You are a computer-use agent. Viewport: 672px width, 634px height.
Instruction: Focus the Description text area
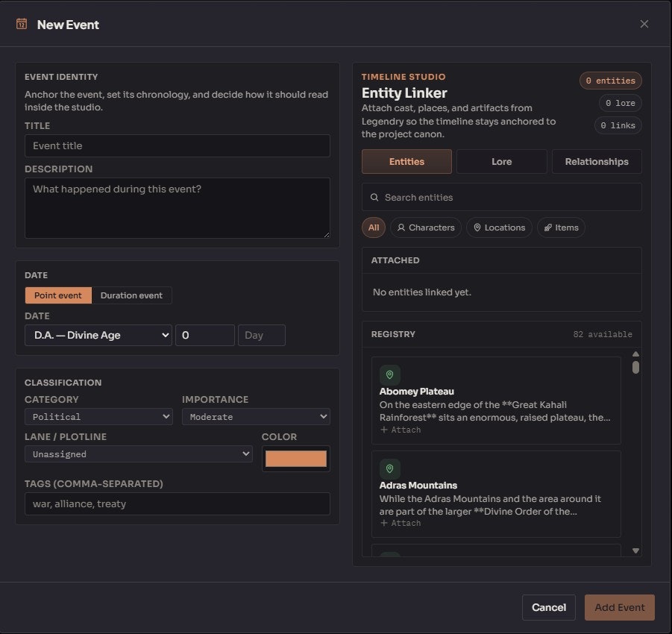pyautogui.click(x=178, y=208)
